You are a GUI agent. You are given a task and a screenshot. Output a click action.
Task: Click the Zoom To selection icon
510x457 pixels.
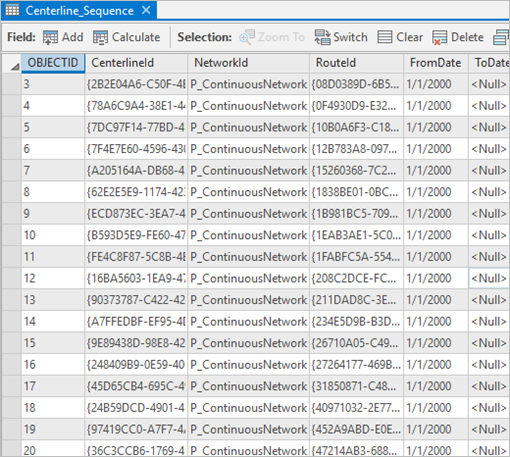coord(247,37)
